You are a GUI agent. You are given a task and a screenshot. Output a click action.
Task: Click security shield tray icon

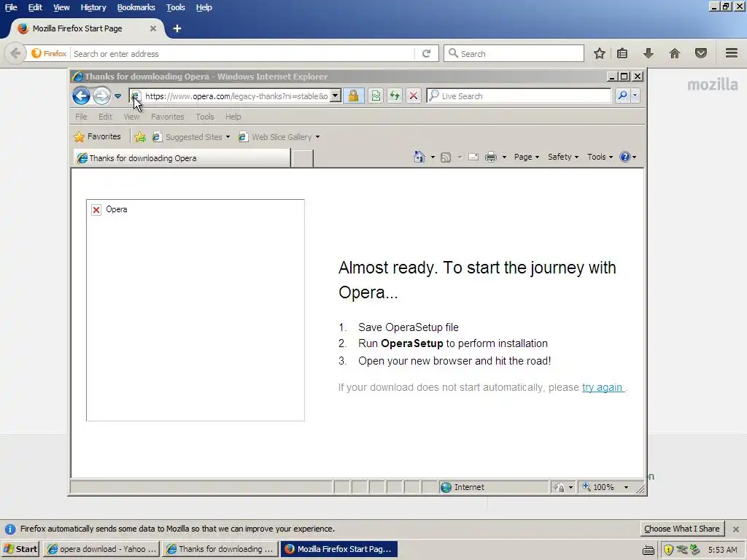[x=669, y=550]
